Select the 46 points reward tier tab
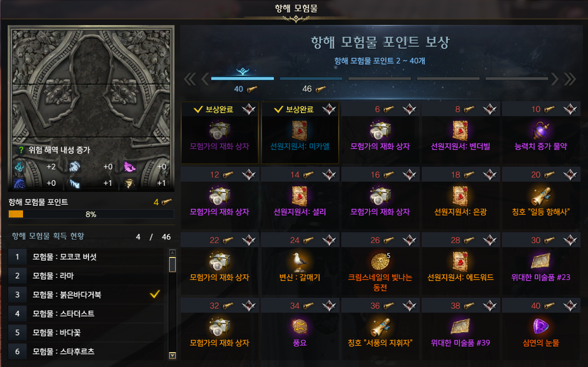 (x=311, y=78)
